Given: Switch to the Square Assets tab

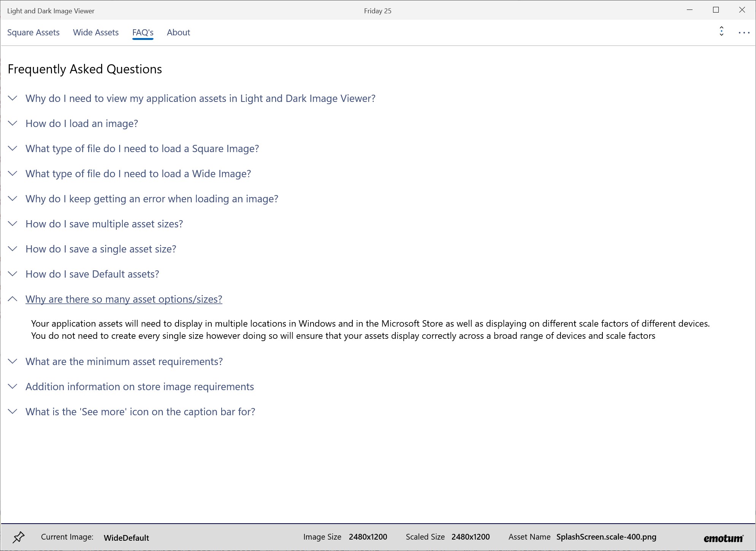Looking at the screenshot, I should point(33,32).
